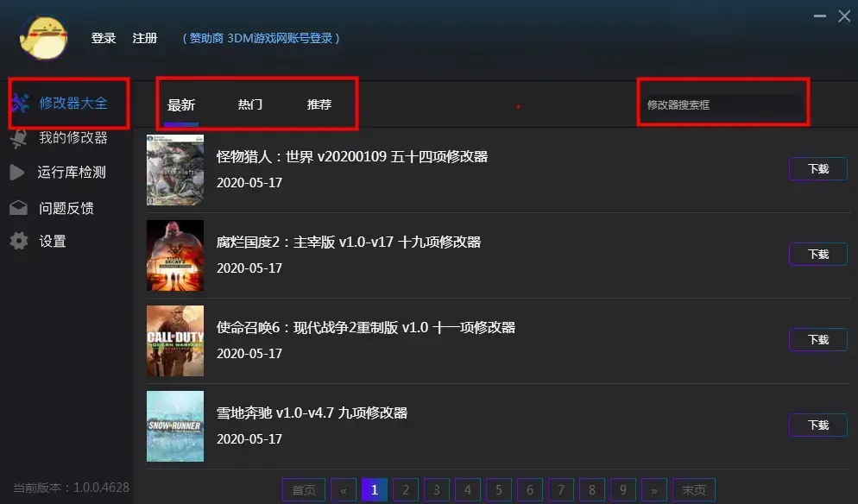Go to page 5 of results

(x=498, y=489)
